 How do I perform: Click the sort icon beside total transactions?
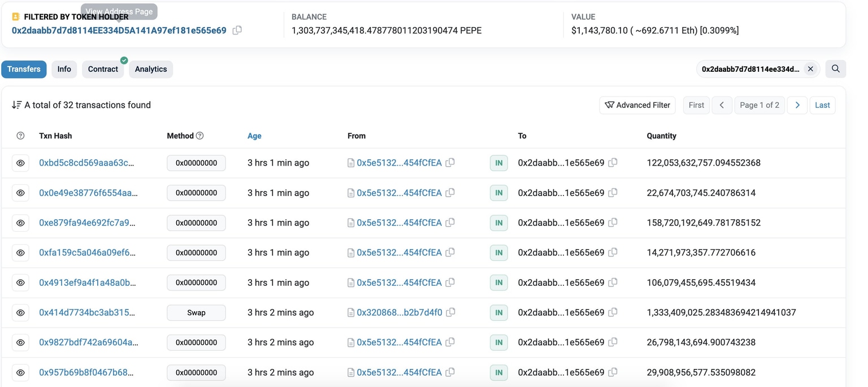click(16, 105)
